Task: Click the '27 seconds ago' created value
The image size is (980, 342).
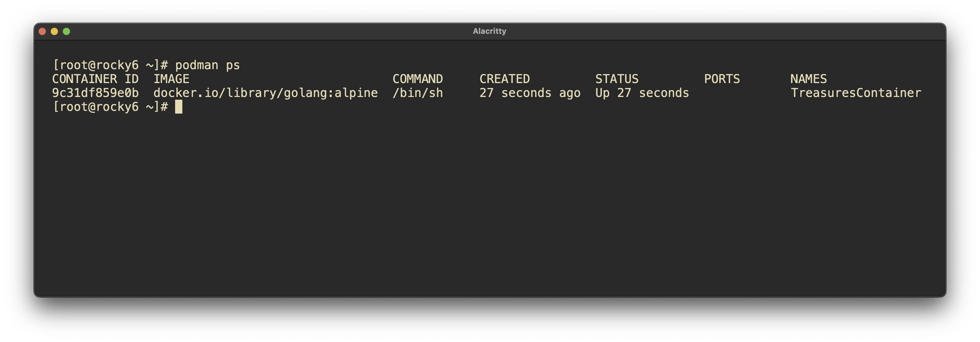Action: pos(530,93)
